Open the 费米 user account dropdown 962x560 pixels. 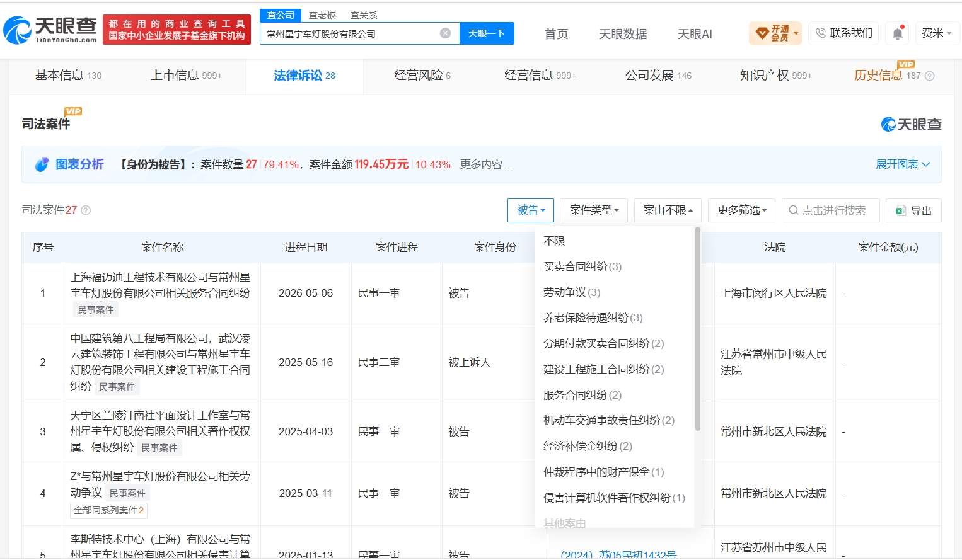click(x=937, y=33)
